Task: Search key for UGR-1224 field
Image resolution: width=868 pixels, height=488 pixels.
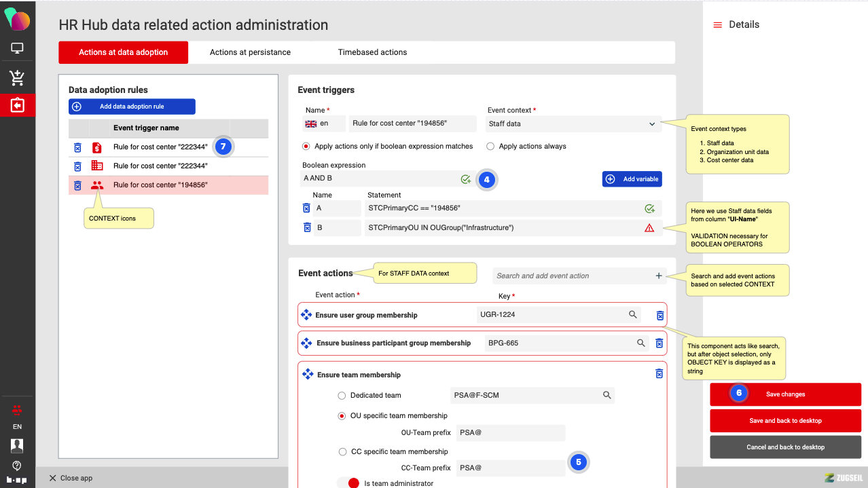Action: coord(632,315)
